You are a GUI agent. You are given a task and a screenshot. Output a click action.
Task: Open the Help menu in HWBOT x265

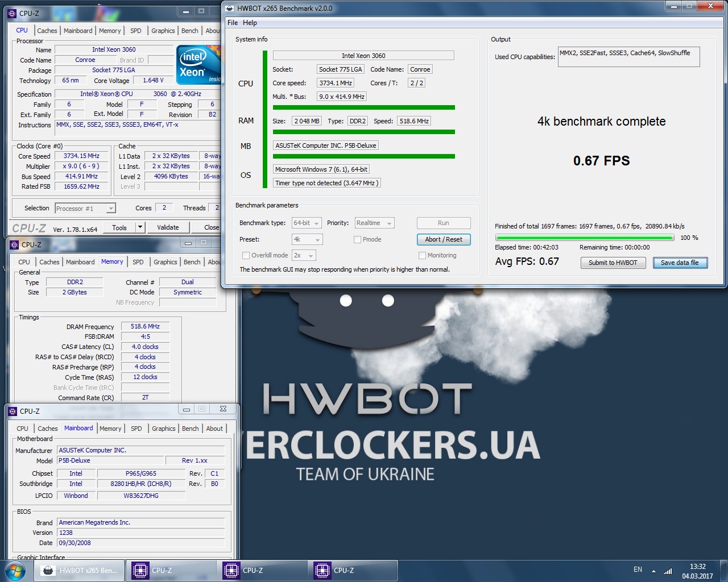250,23
